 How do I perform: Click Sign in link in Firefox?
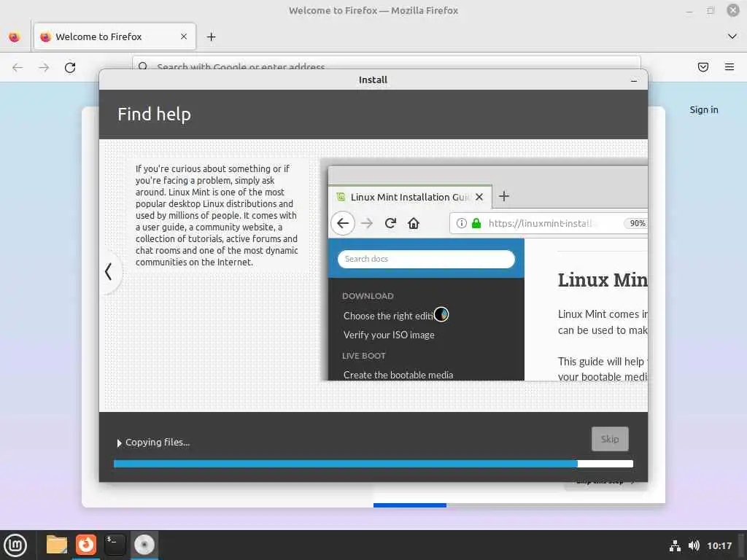click(704, 110)
